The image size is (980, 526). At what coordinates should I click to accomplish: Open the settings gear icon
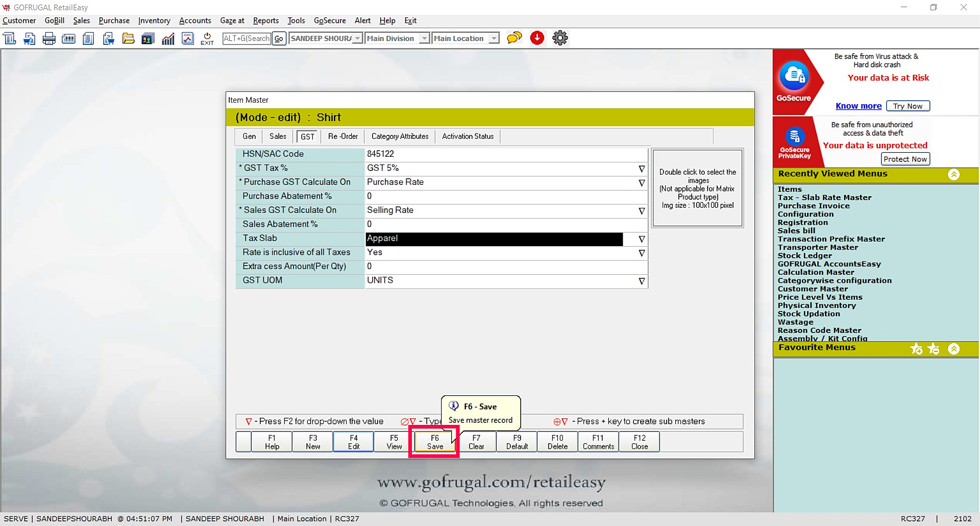click(x=560, y=38)
